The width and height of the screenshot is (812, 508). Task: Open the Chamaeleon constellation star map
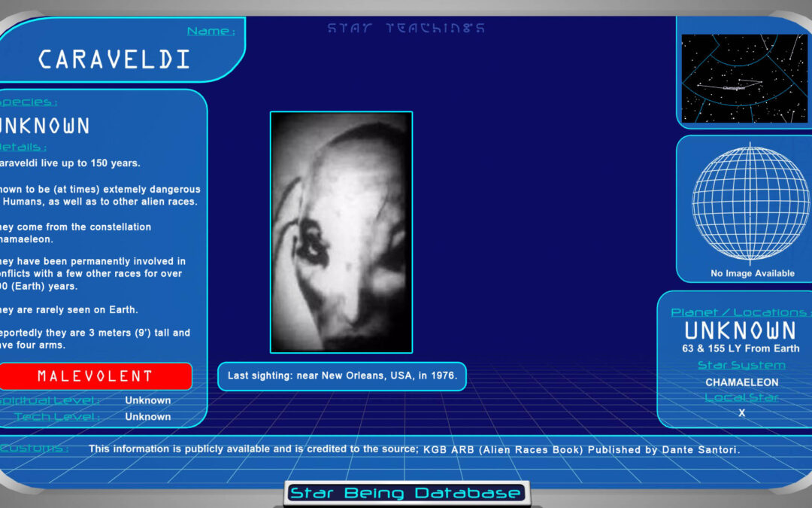744,78
